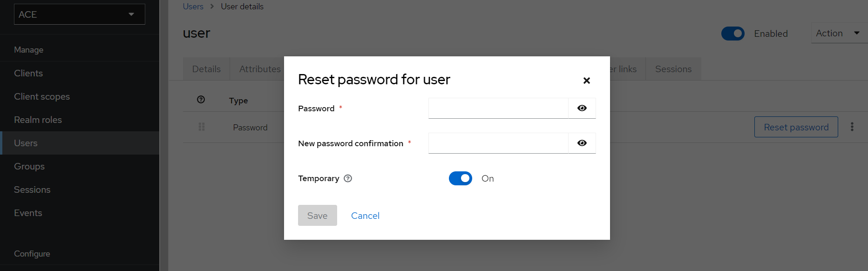
Task: Open the ACE realm selector dropdown
Action: click(x=80, y=14)
